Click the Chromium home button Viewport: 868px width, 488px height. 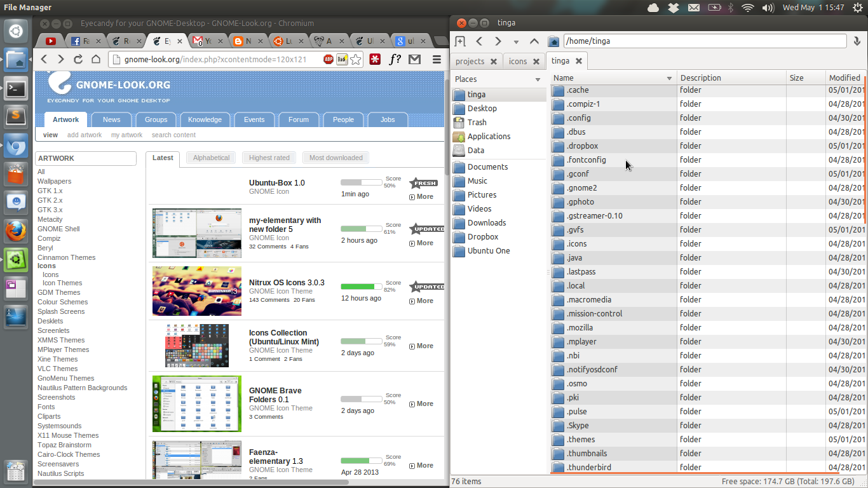pyautogui.click(x=96, y=59)
